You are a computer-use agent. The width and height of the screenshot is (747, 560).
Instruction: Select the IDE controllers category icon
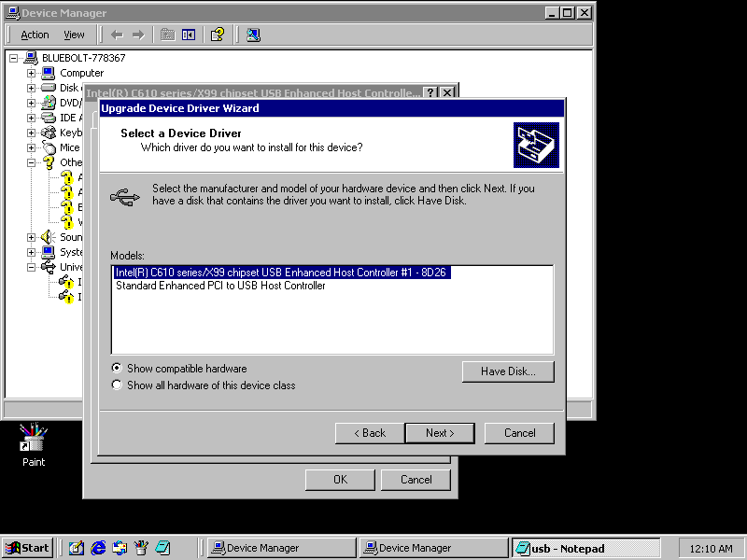click(x=49, y=118)
